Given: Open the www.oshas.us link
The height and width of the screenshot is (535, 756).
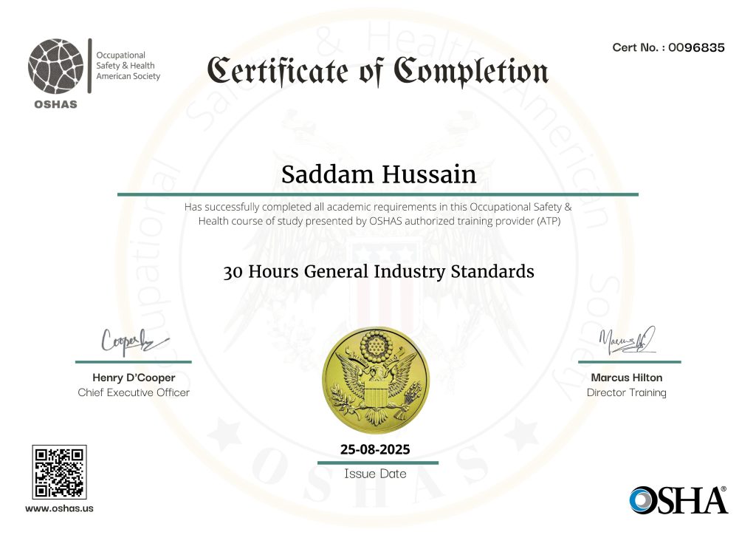Looking at the screenshot, I should click(x=59, y=508).
